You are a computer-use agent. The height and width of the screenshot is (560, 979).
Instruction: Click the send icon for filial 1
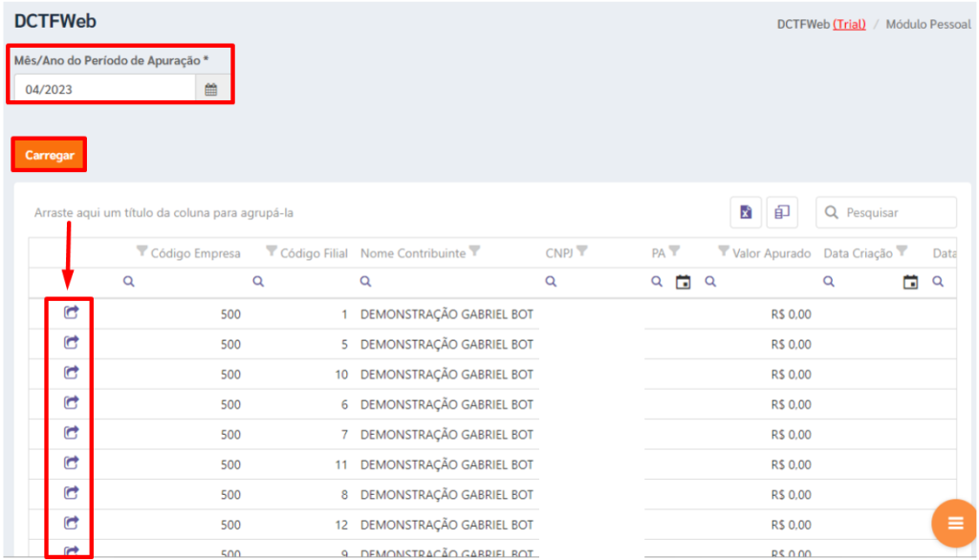tap(71, 312)
